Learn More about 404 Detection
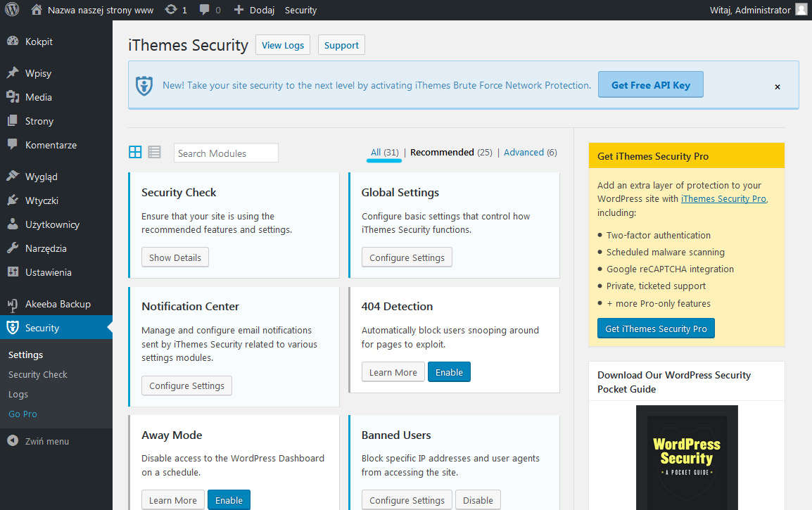 393,372
